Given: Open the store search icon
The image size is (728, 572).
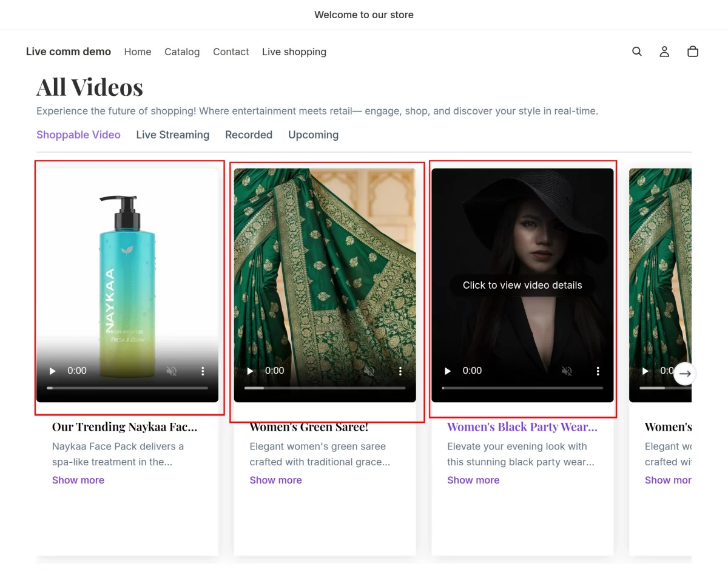Looking at the screenshot, I should (x=637, y=52).
